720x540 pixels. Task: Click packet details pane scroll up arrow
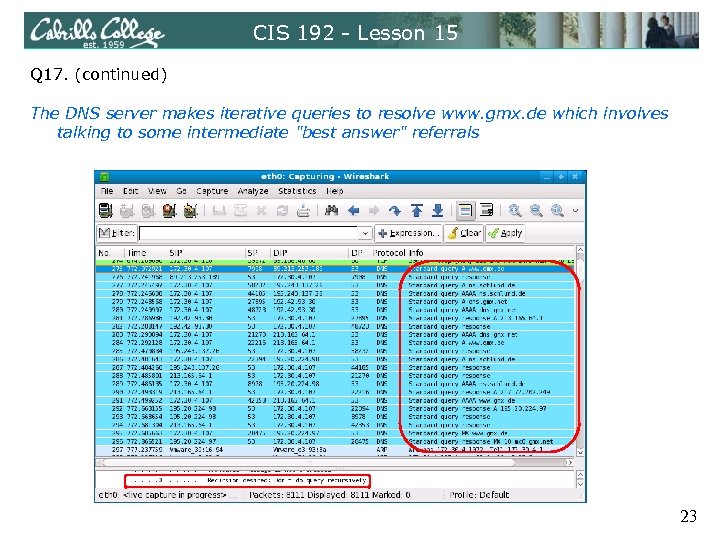point(580,475)
